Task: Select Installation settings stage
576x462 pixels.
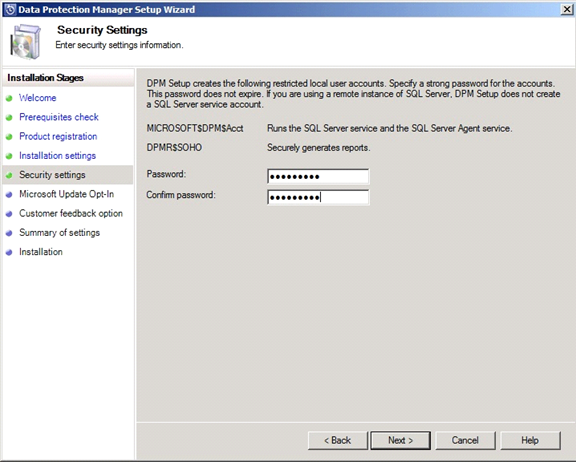Action: point(57,156)
